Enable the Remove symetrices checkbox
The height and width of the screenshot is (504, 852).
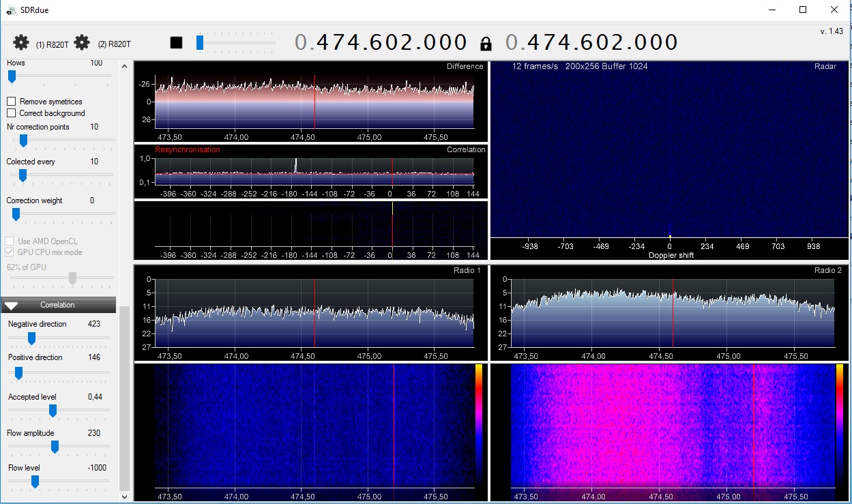pos(12,101)
